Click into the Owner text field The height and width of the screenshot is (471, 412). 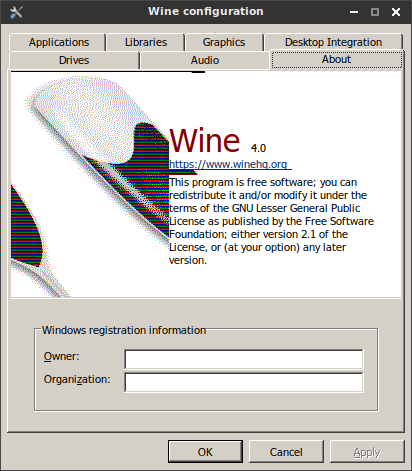(244, 359)
